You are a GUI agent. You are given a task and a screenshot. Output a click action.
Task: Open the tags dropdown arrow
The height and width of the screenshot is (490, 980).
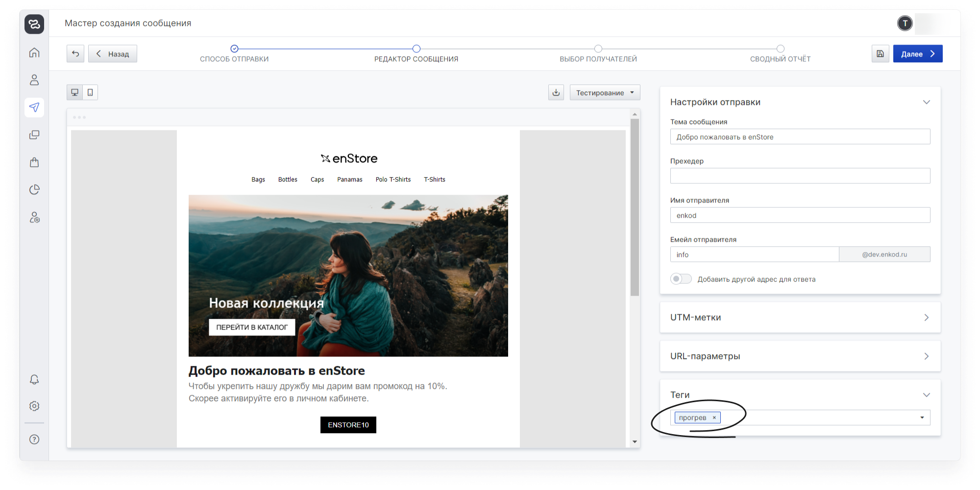tap(922, 417)
